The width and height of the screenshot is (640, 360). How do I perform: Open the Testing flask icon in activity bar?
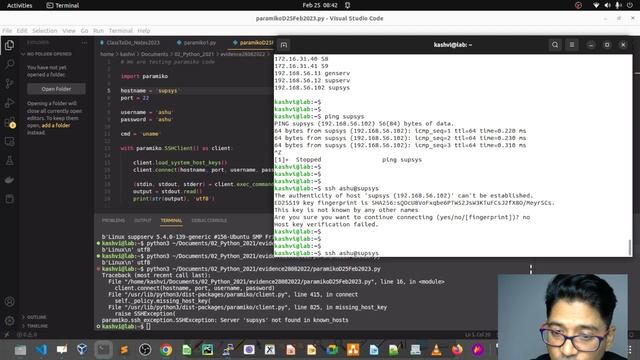[x=9, y=161]
